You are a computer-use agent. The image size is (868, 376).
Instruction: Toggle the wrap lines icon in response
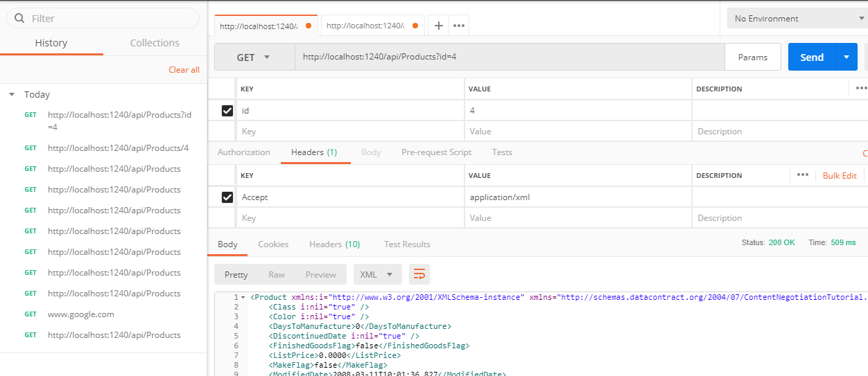(x=419, y=274)
